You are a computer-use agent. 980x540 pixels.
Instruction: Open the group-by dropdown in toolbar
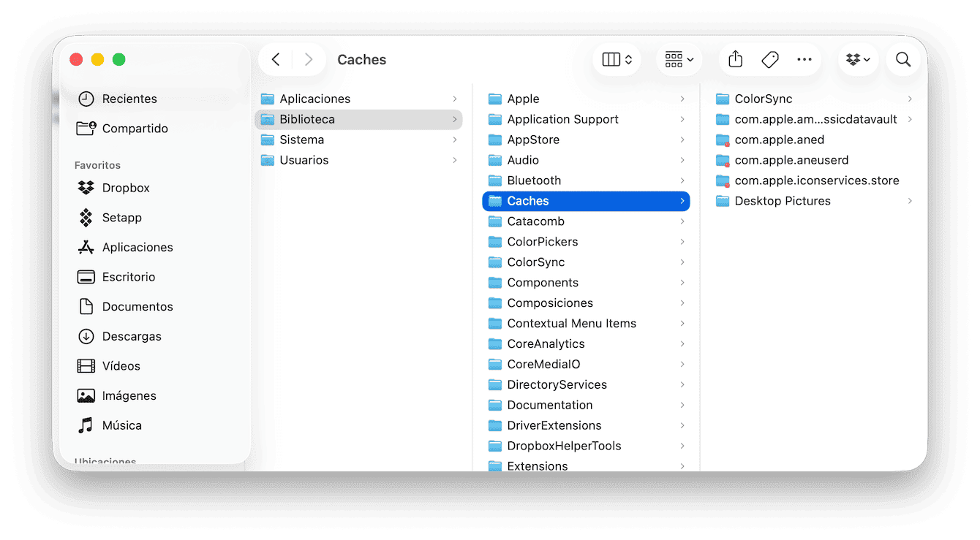679,60
